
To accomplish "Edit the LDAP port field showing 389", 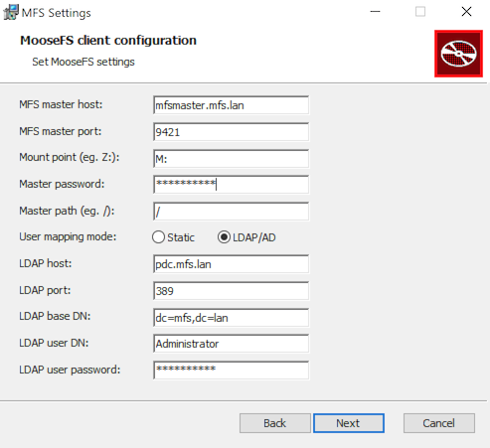I will click(x=231, y=291).
